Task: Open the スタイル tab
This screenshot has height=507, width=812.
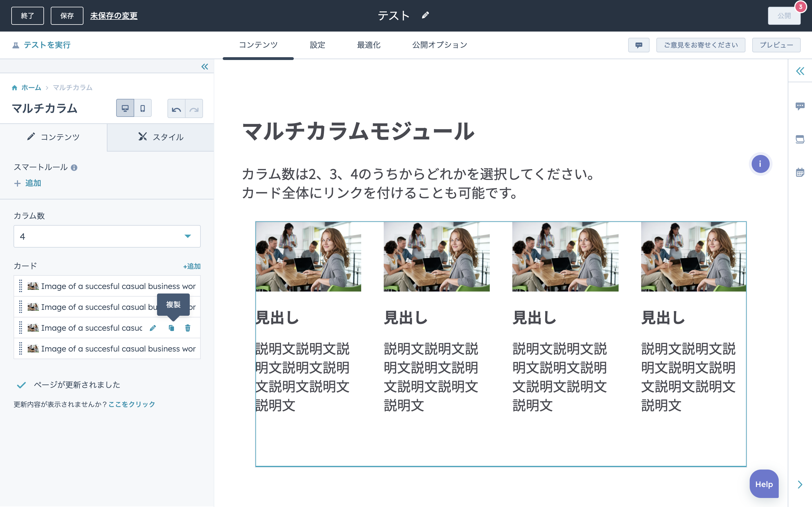Action: [x=161, y=137]
